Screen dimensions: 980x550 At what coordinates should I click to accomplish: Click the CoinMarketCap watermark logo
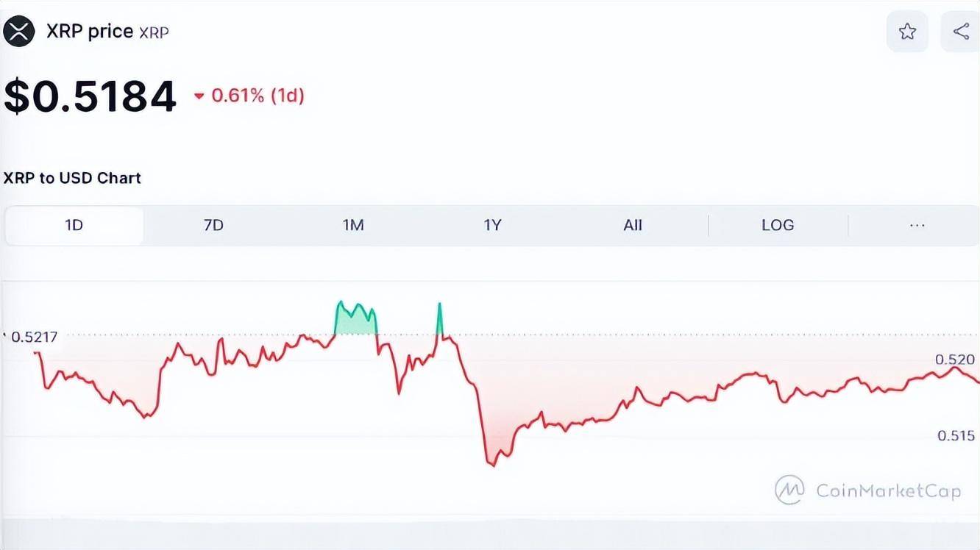(x=868, y=490)
